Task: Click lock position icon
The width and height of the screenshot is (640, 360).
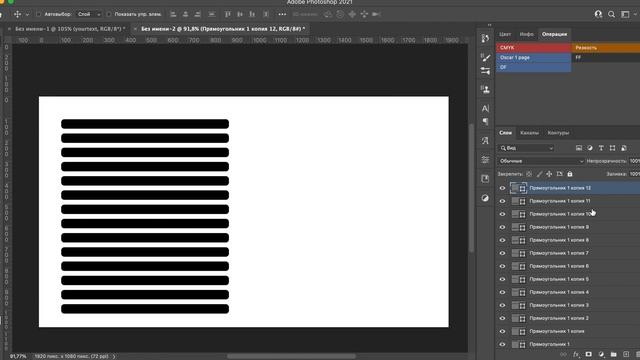Action: pyautogui.click(x=549, y=174)
